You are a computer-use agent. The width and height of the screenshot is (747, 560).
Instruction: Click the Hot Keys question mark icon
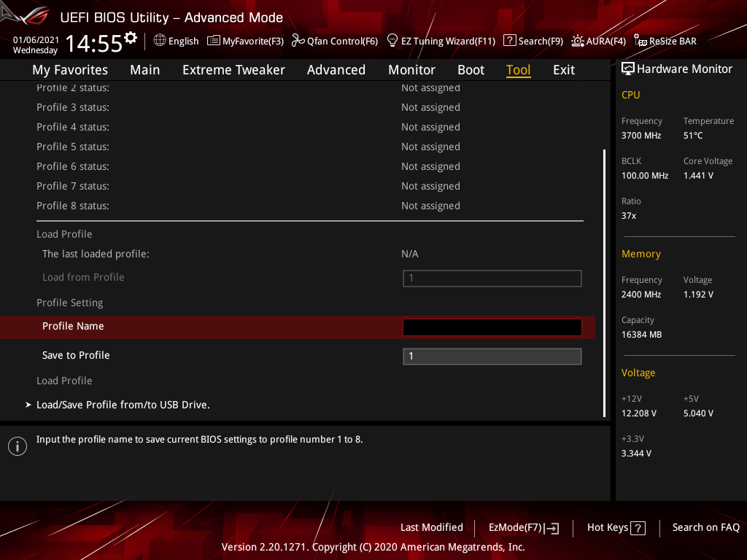click(638, 528)
